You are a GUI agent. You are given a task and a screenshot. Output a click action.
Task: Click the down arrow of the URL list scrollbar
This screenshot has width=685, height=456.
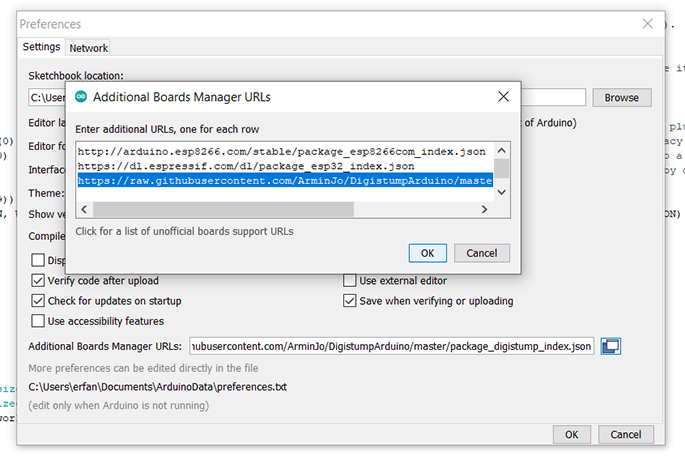click(x=502, y=190)
